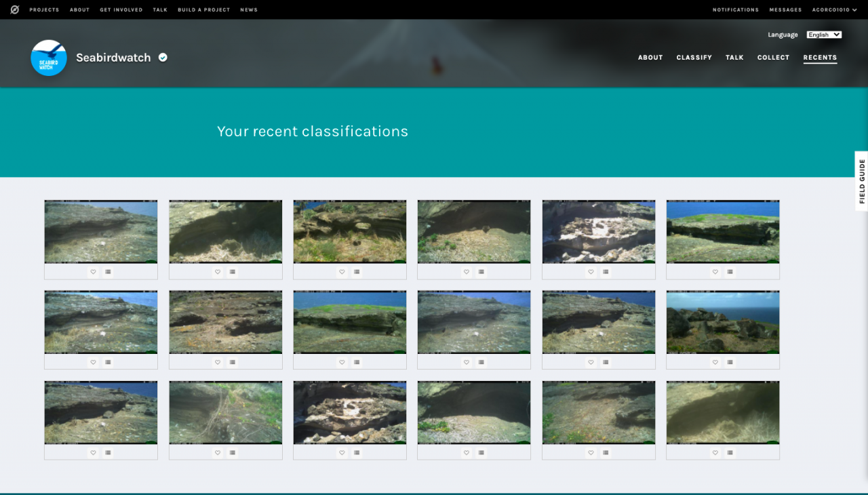Image resolution: width=868 pixels, height=495 pixels.
Task: Click the Seabirdwatch project avatar logo
Action: pyautogui.click(x=49, y=58)
